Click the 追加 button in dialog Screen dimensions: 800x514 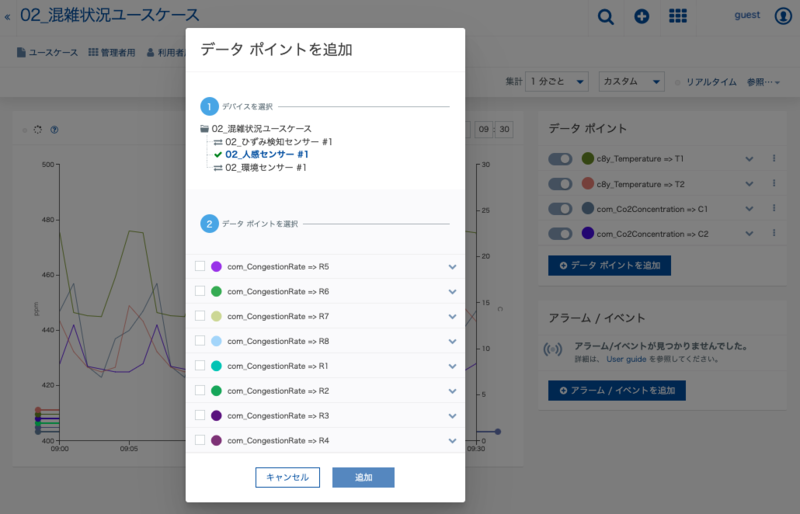[363, 477]
